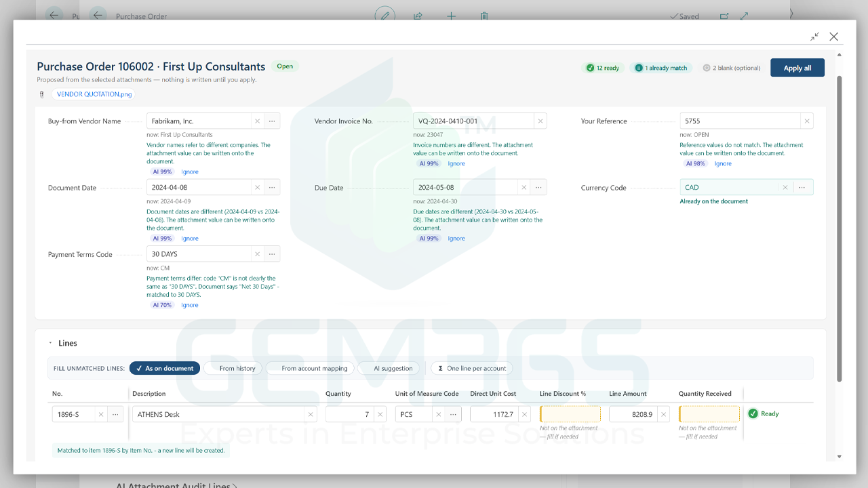Click the Apply all button
This screenshot has width=868, height=488.
797,68
